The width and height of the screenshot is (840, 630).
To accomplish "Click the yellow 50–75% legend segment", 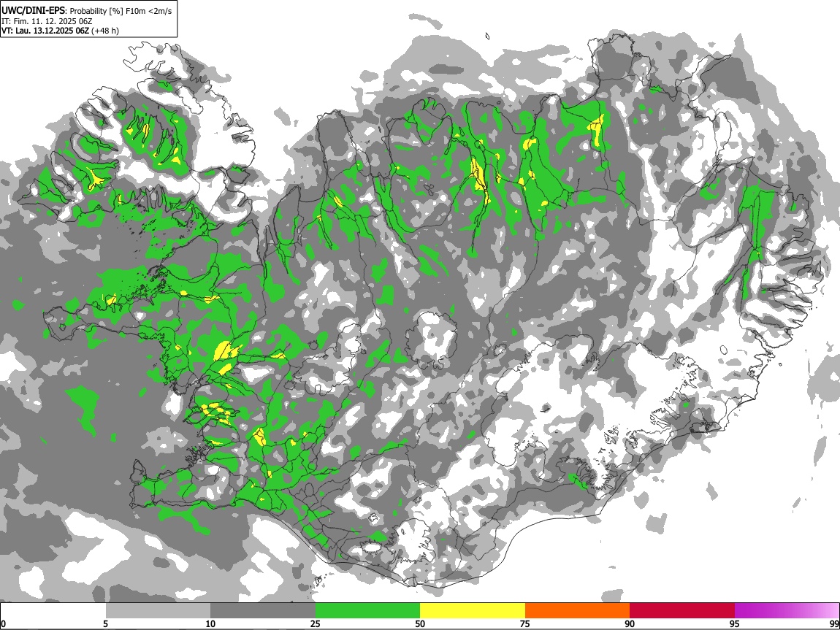I will (x=473, y=610).
